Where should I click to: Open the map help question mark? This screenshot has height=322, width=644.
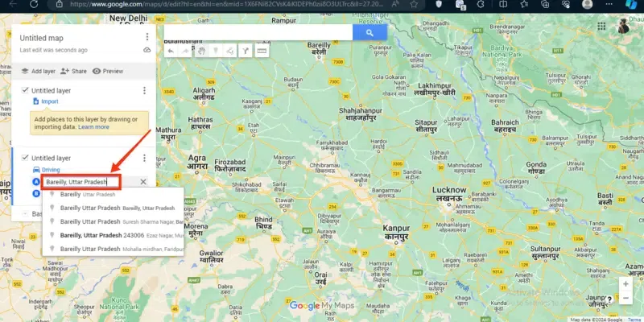click(x=609, y=299)
